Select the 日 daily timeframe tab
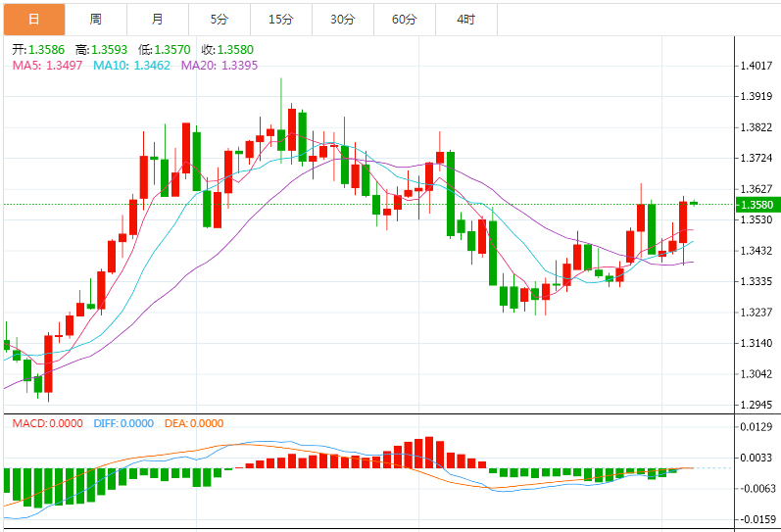The image size is (781, 532). 34,20
